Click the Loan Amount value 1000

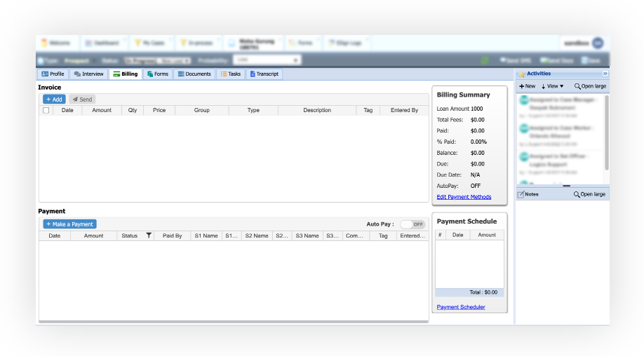point(477,109)
